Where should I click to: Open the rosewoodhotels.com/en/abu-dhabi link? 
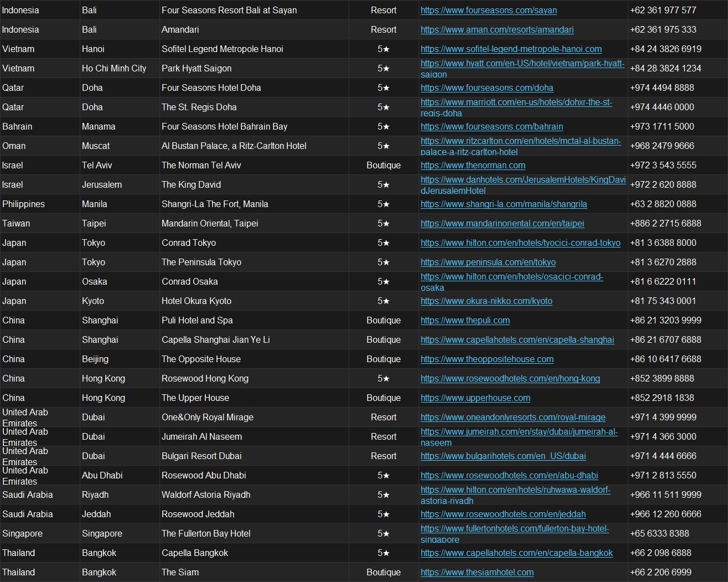pyautogui.click(x=509, y=476)
